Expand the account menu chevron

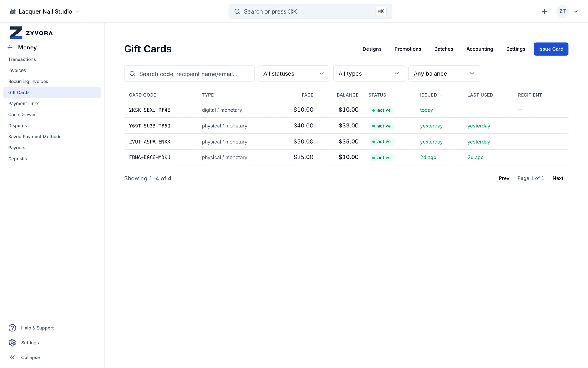coord(576,11)
